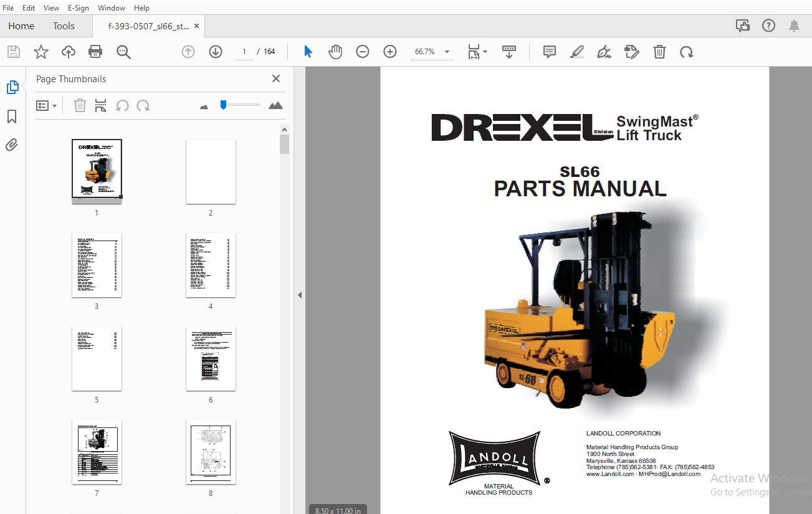Click the Save file icon

coord(14,52)
